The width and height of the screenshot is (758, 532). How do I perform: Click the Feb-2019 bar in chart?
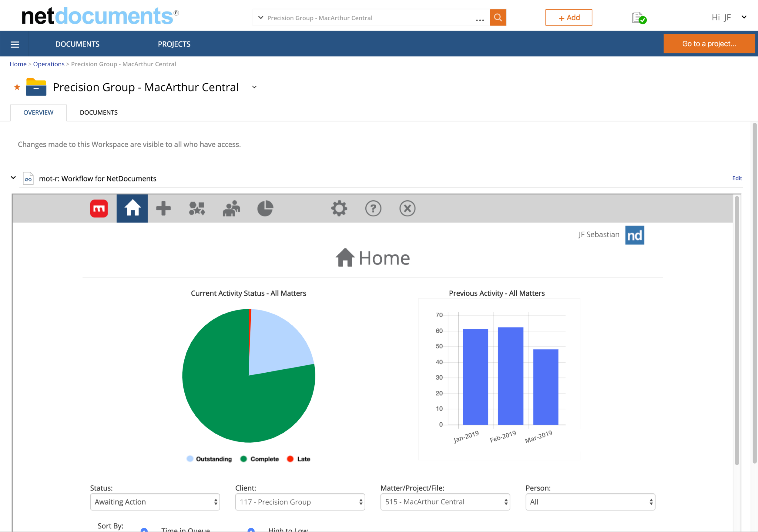click(510, 376)
